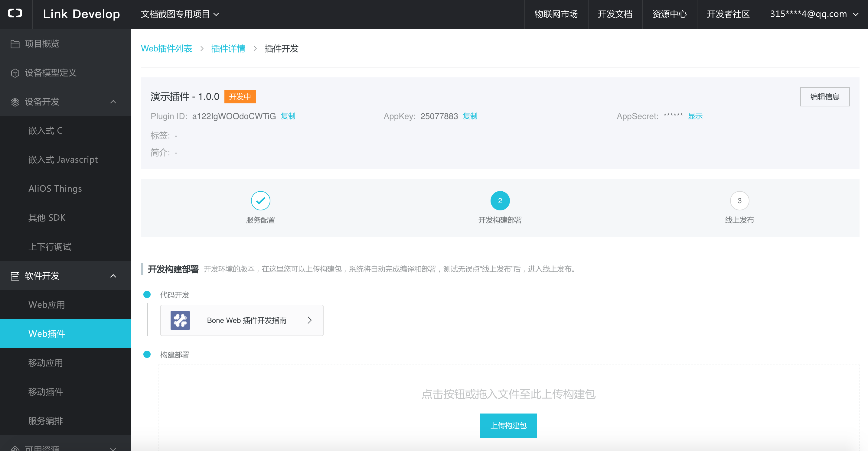Click the 插件详情 breadcrumb link

point(228,48)
